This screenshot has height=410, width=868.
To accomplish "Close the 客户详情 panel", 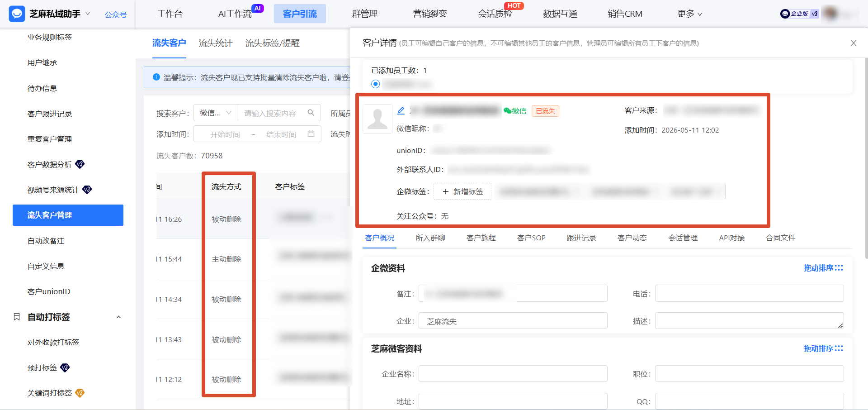I will point(854,43).
